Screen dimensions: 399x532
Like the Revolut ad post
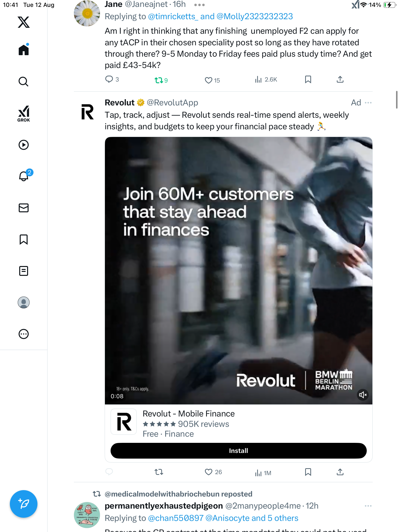(208, 472)
